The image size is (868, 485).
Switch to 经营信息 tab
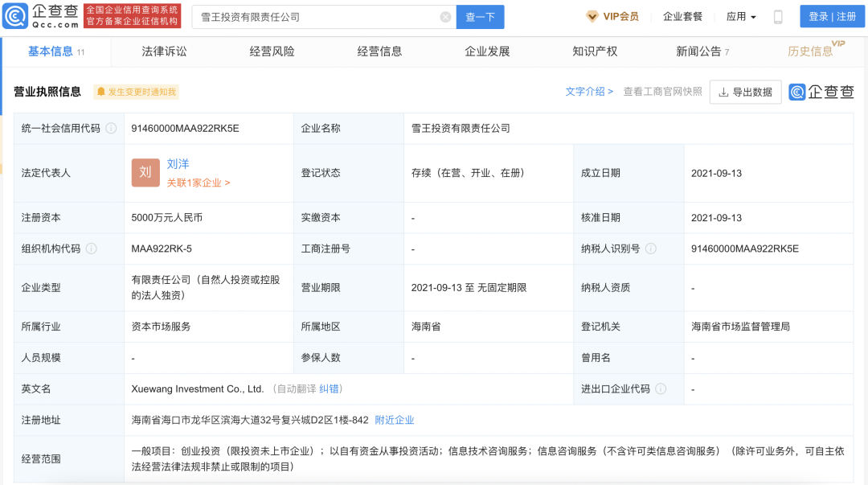click(x=379, y=51)
